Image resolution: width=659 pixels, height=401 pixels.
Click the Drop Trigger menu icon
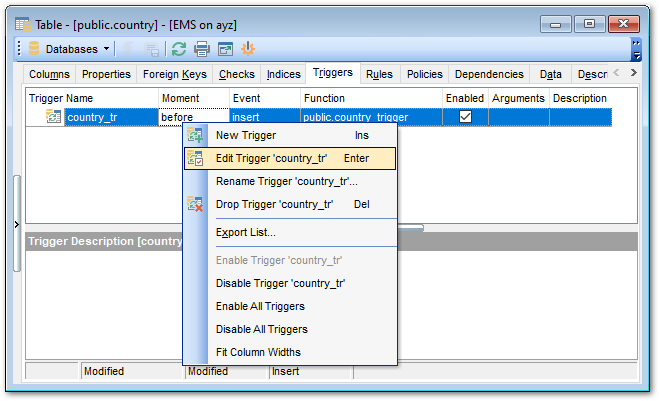[x=195, y=205]
